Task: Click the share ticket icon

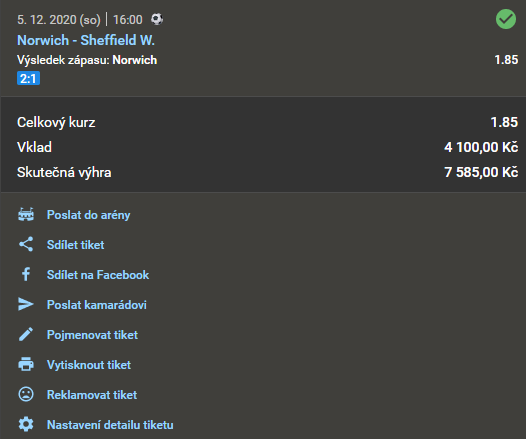Action: tap(26, 244)
